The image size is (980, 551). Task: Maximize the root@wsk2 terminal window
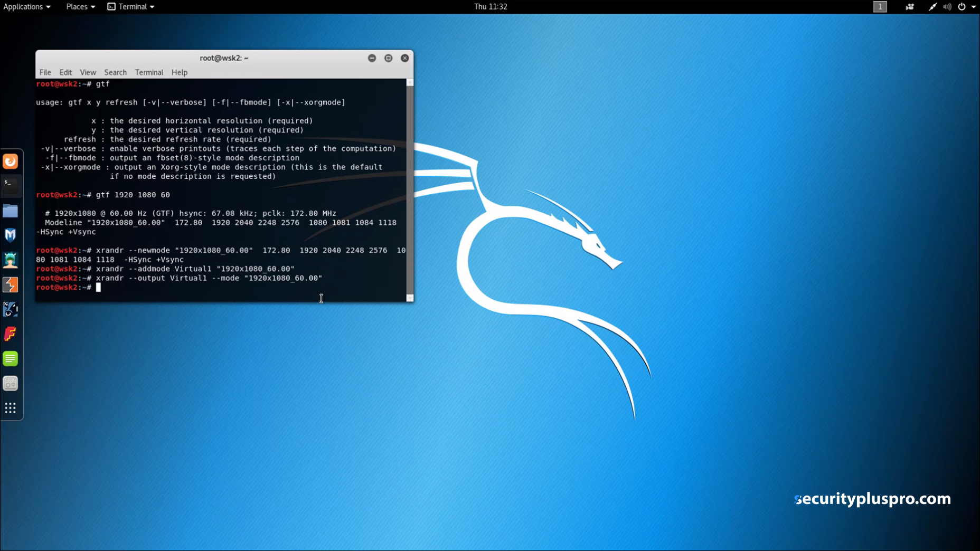click(x=388, y=58)
